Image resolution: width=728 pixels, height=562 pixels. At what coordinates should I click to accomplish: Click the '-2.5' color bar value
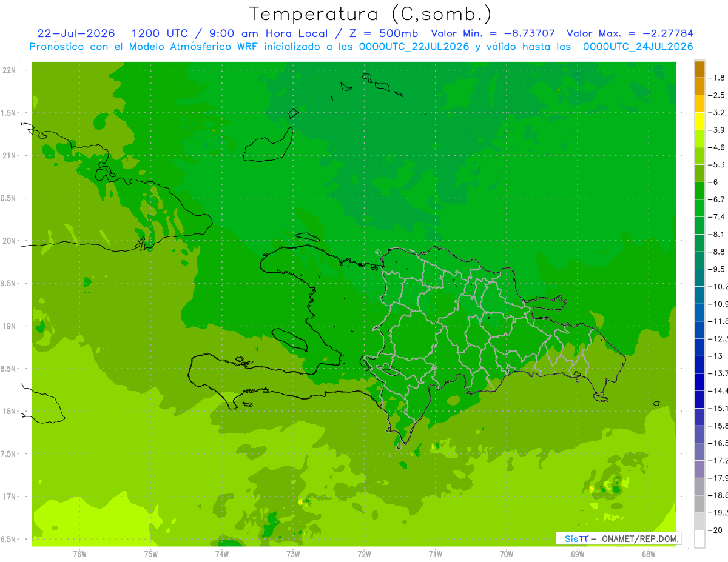pos(716,95)
